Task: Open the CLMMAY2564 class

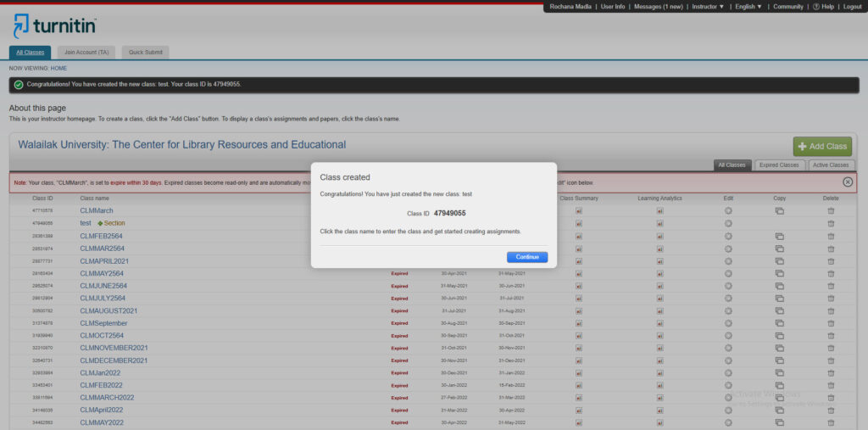Action: pyautogui.click(x=102, y=273)
